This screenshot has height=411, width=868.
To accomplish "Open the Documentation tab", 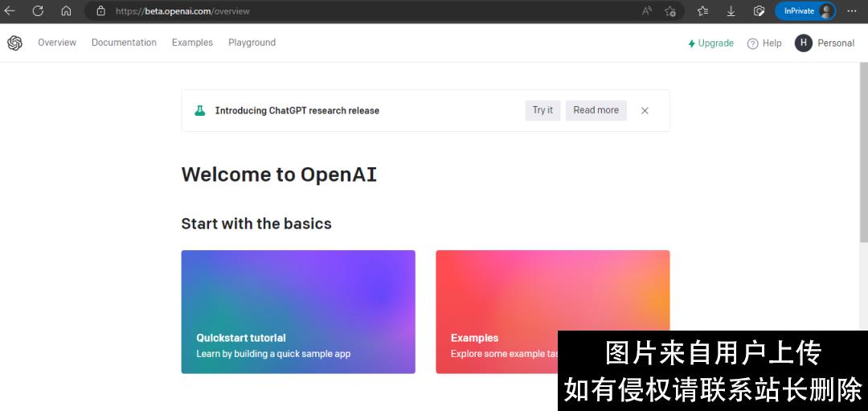I will point(124,43).
